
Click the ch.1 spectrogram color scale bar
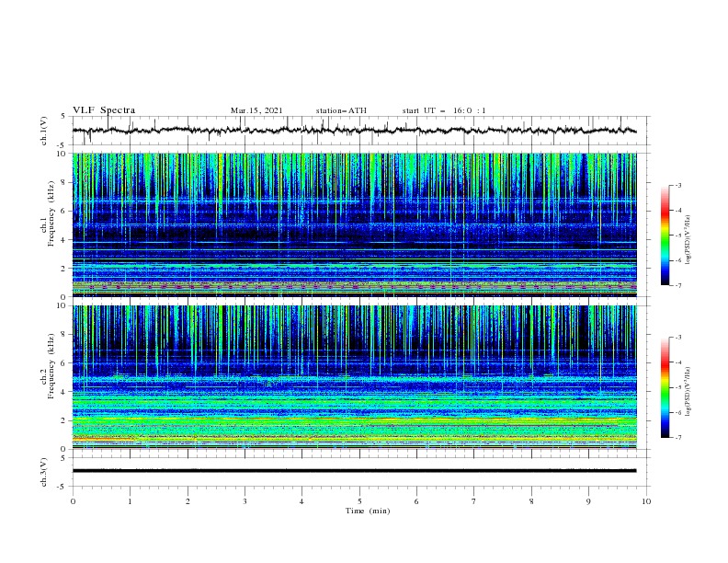(665, 236)
